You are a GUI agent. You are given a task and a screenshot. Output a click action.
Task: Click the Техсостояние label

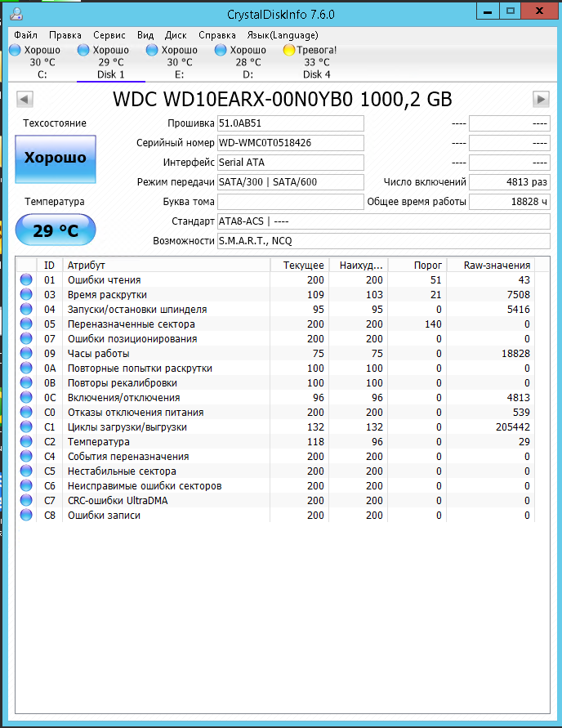click(55, 123)
